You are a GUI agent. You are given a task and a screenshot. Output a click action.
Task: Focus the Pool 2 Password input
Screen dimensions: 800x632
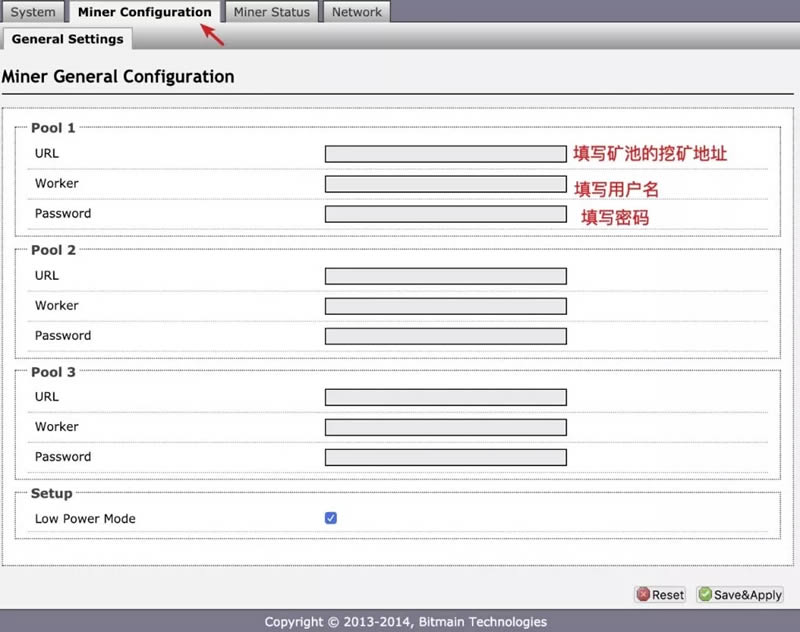pyautogui.click(x=445, y=336)
